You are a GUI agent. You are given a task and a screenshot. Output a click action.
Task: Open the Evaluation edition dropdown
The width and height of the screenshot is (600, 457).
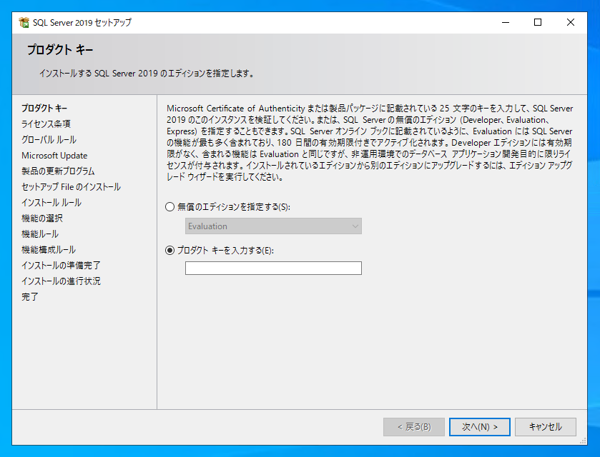click(273, 226)
